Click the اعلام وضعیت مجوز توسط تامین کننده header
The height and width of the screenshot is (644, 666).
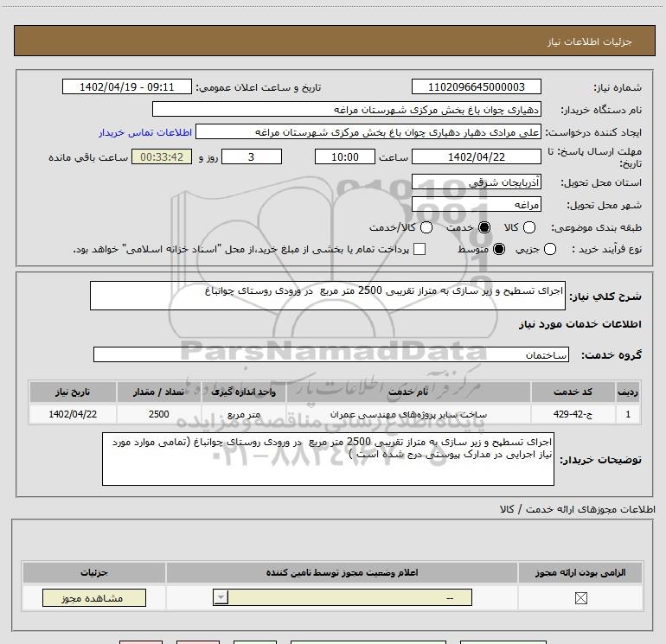click(x=342, y=572)
